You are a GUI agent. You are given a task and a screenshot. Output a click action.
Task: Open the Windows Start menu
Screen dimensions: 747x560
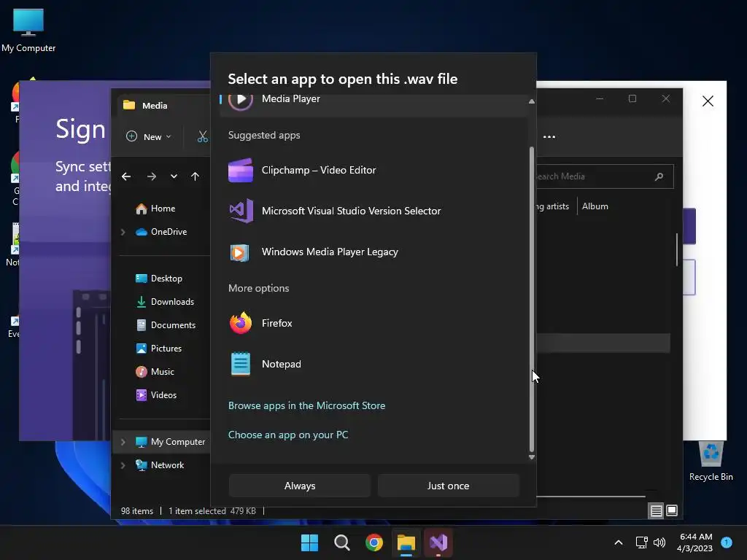[x=309, y=542]
